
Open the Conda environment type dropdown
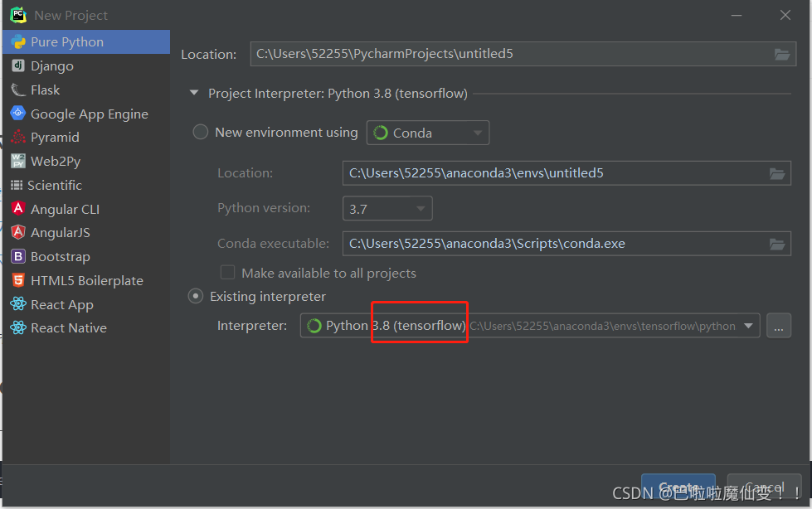click(428, 133)
